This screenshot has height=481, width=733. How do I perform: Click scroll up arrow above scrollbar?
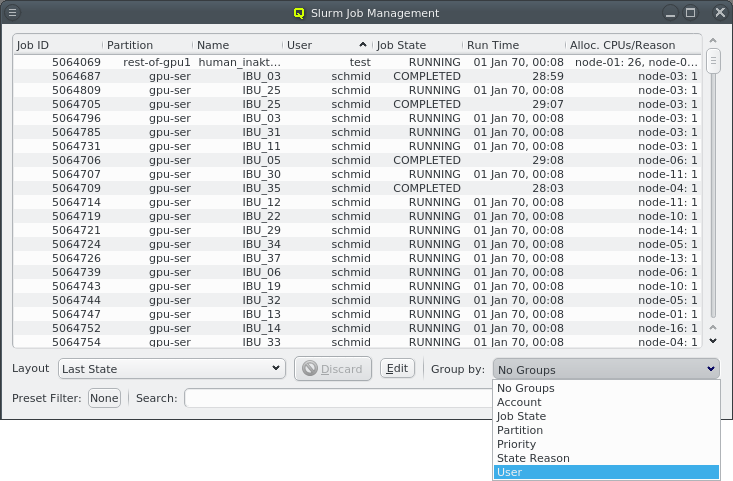713,41
